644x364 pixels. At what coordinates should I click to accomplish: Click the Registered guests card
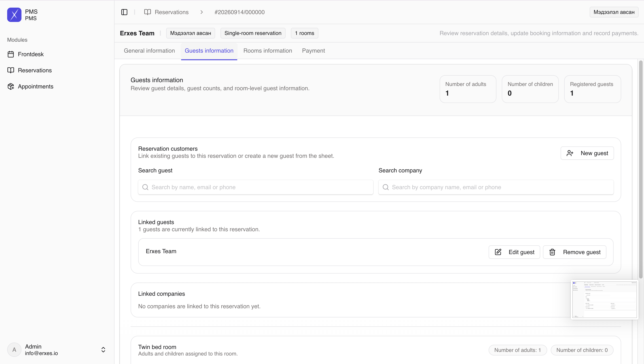(x=593, y=89)
